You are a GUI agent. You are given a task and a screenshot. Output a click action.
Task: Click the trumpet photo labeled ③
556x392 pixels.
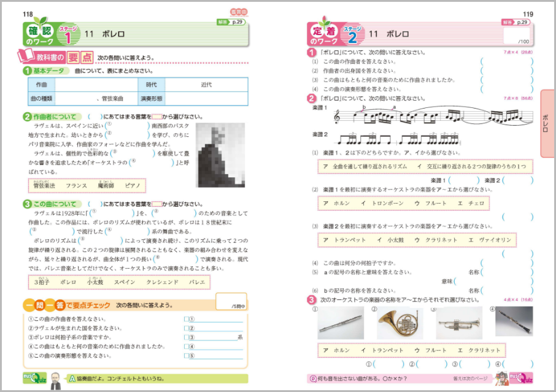[x=459, y=323]
